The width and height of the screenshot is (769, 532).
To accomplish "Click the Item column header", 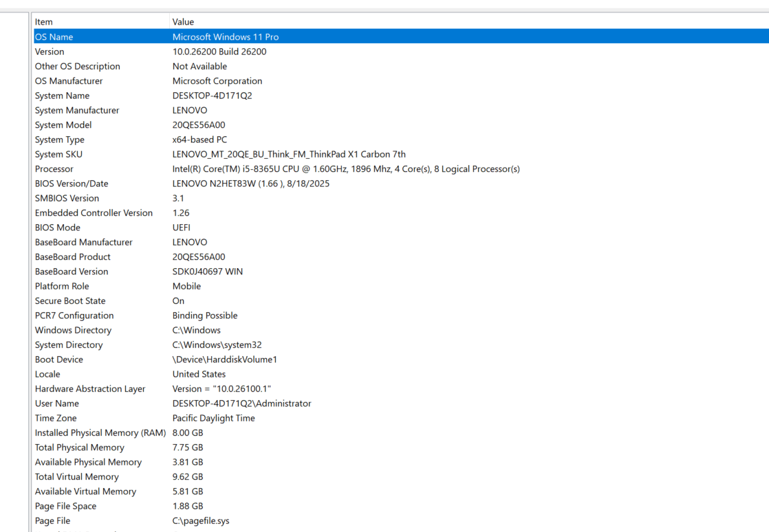I will [x=101, y=22].
